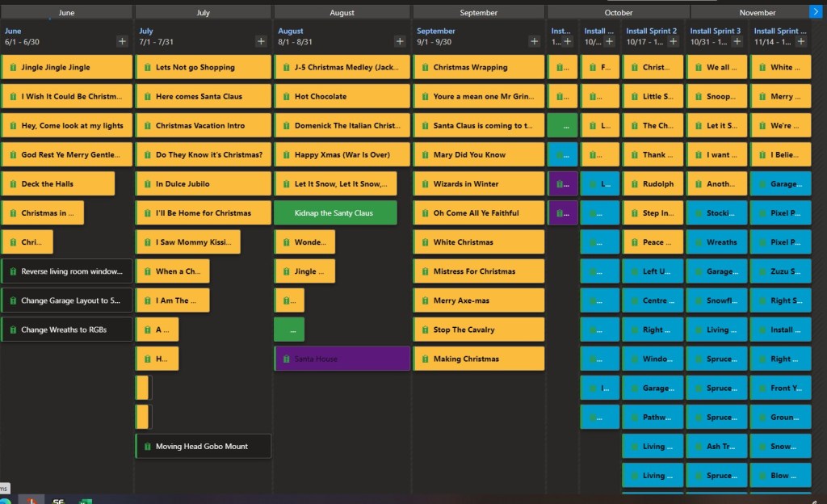Click the gift icon on Moving Head Gobo Mount

click(146, 447)
